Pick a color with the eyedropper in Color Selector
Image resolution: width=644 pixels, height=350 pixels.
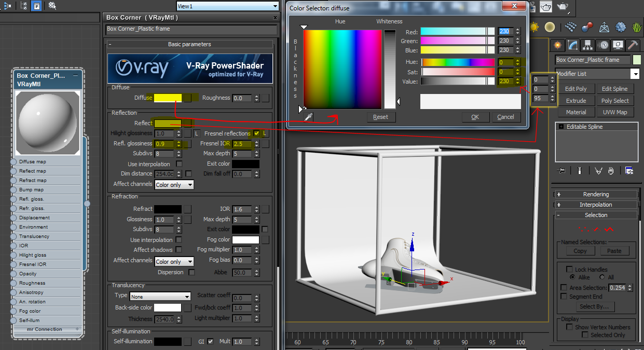click(x=308, y=117)
